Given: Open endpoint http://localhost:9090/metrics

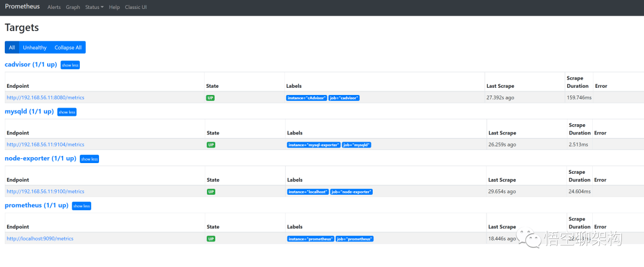Looking at the screenshot, I should [x=40, y=238].
